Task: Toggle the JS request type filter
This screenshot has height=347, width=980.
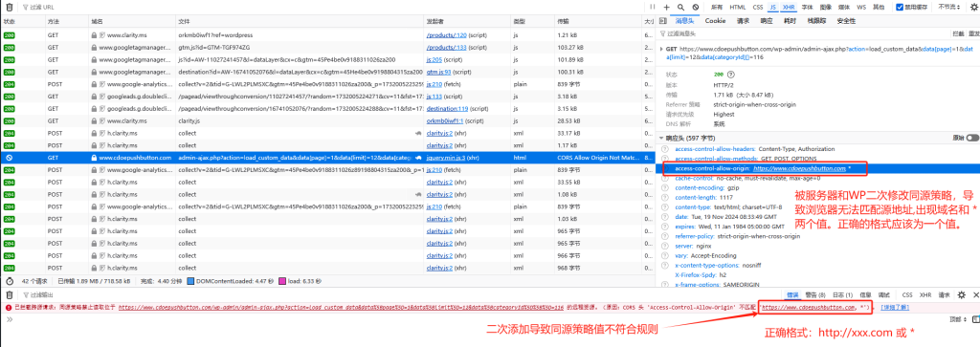Action: tap(773, 7)
